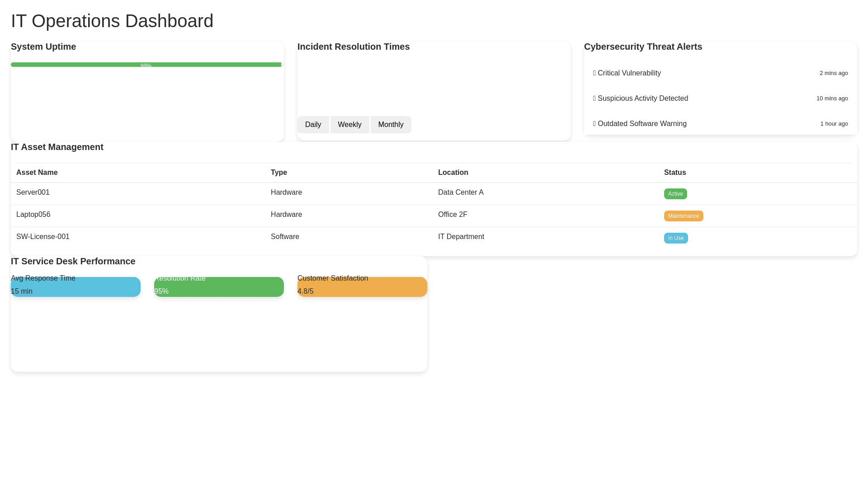The width and height of the screenshot is (868, 488).
Task: Click the Critical Vulnerability alert icon
Action: pos(594,73)
